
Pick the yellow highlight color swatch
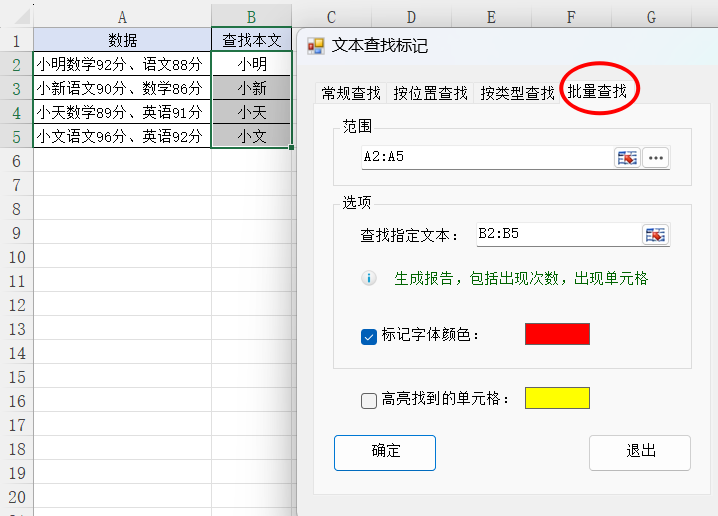tap(557, 398)
